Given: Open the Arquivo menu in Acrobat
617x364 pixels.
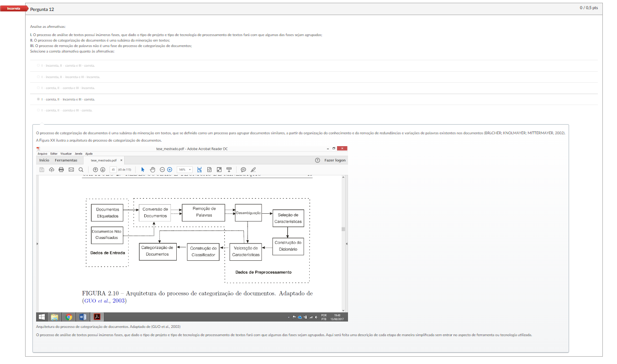Looking at the screenshot, I should tap(42, 153).
